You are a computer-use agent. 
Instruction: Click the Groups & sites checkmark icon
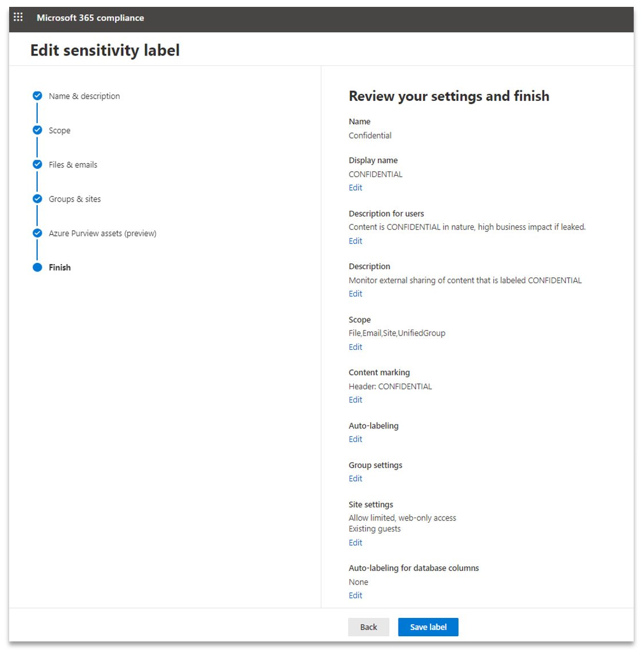(x=37, y=199)
